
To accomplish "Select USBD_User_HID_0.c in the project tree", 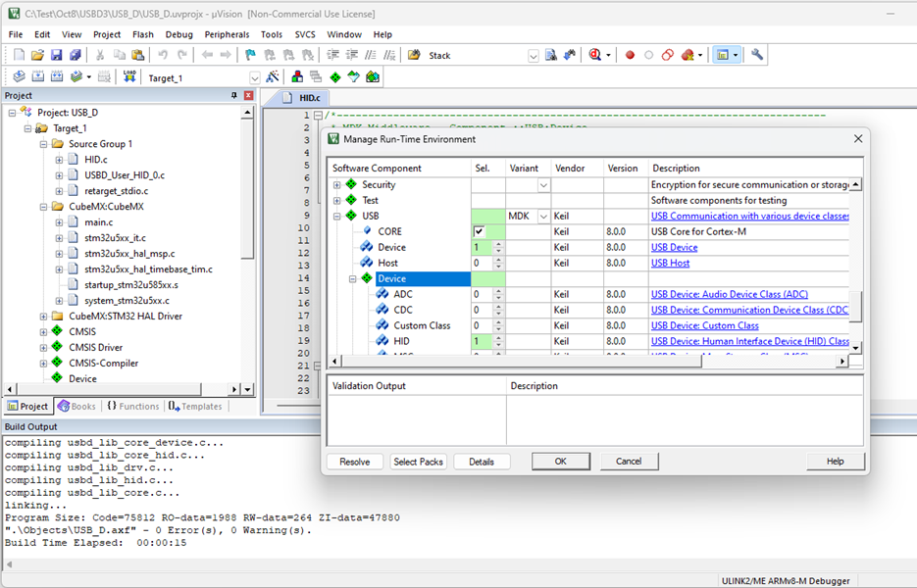I will click(x=124, y=174).
